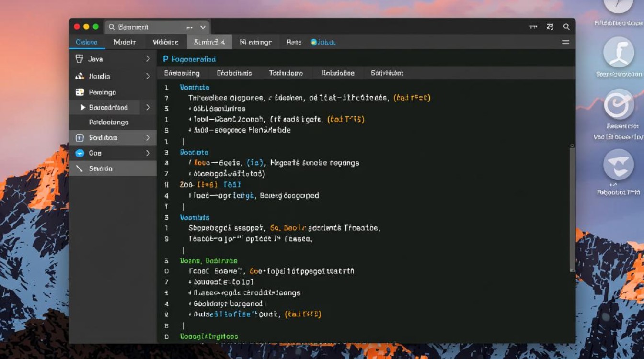Open the hamburger menu right of the tab bar
The height and width of the screenshot is (359, 644).
pyautogui.click(x=565, y=42)
